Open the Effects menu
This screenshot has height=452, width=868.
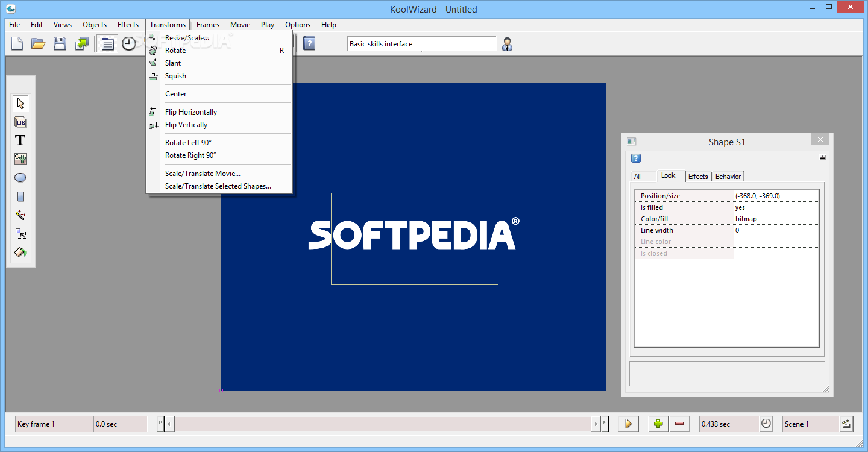point(128,25)
